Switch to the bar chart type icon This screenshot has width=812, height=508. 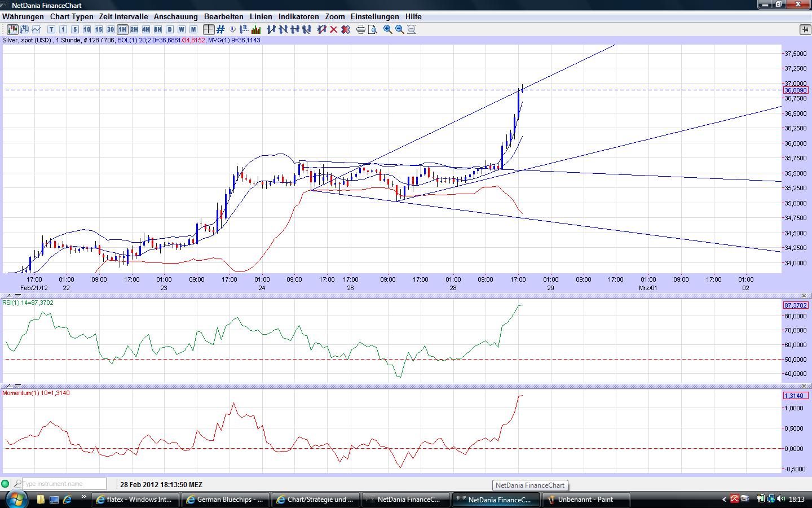point(25,29)
